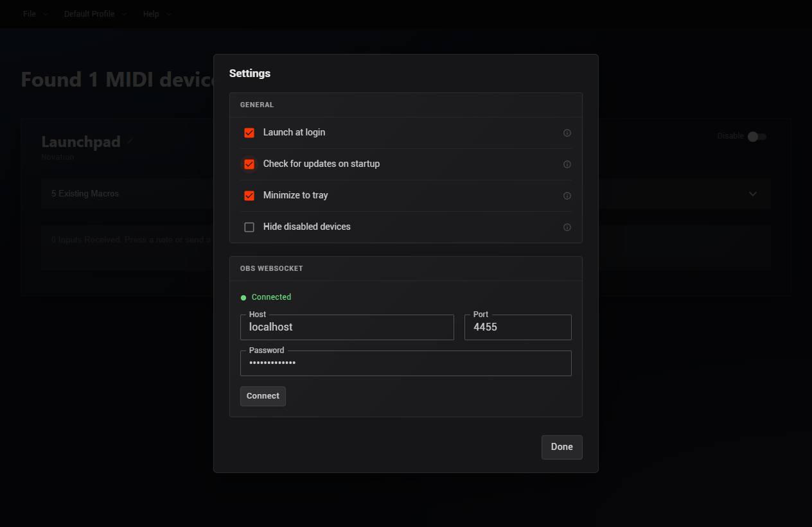Click the OBS WEBSOCKET section header

[272, 268]
